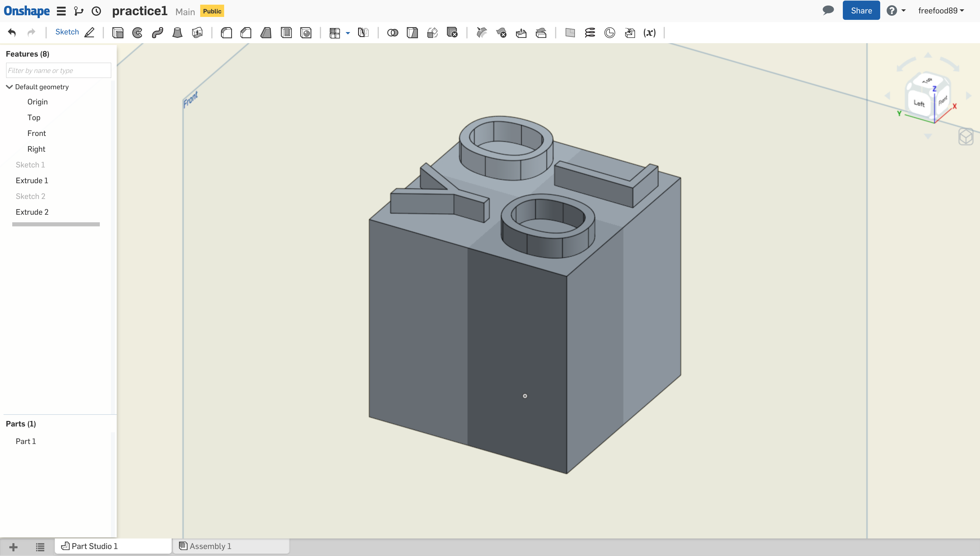Open the view cube display options menu

[966, 136]
